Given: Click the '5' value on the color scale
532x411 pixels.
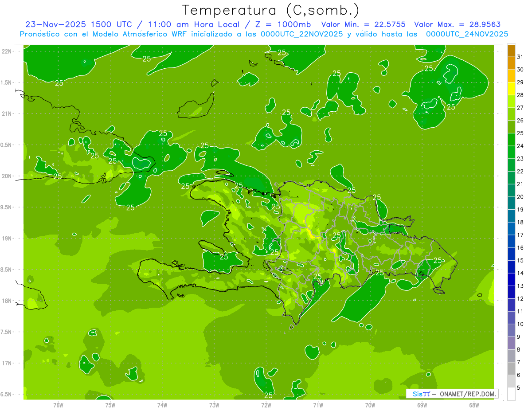Looking at the screenshot, I should [x=519, y=388].
